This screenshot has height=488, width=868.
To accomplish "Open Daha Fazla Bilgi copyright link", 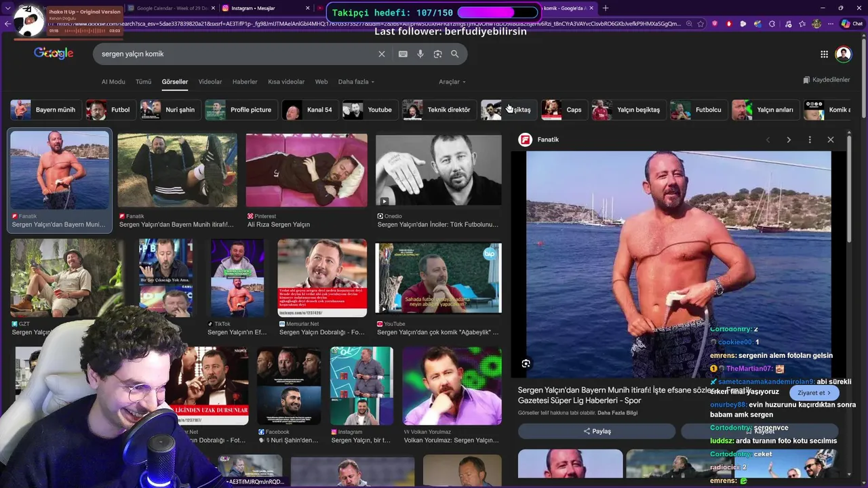I will [x=617, y=413].
